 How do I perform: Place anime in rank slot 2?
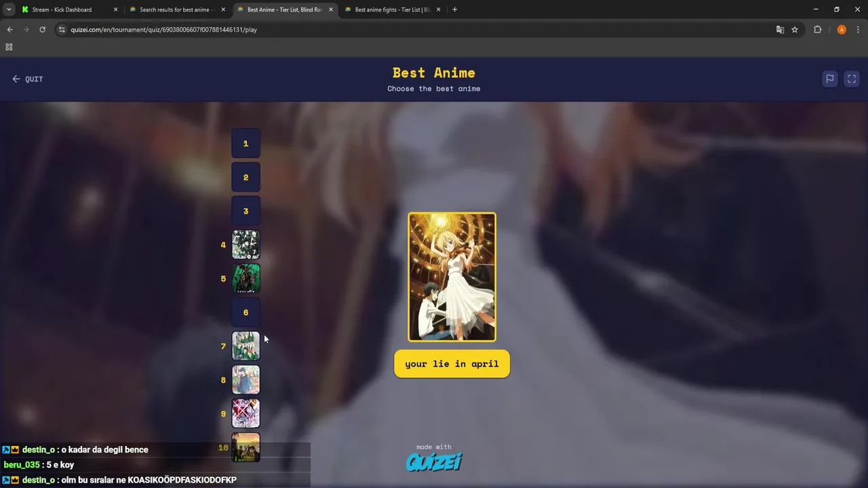click(x=246, y=177)
